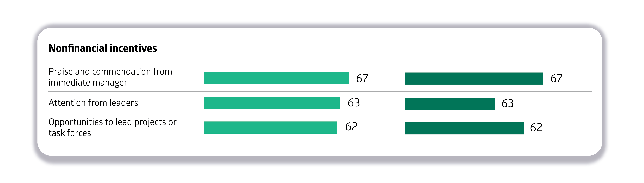This screenshot has height=183, width=644.
Task: Click the 62 value beside light bar
Action: (x=351, y=126)
